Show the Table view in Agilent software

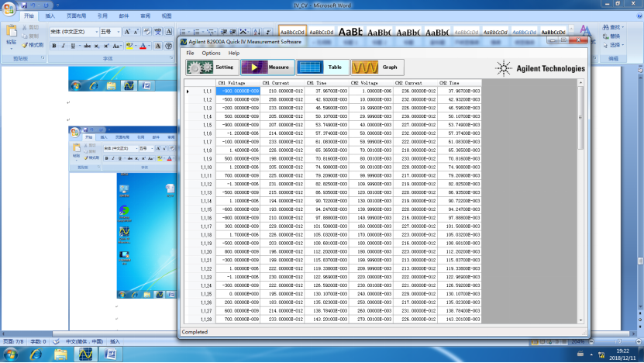tap(322, 67)
